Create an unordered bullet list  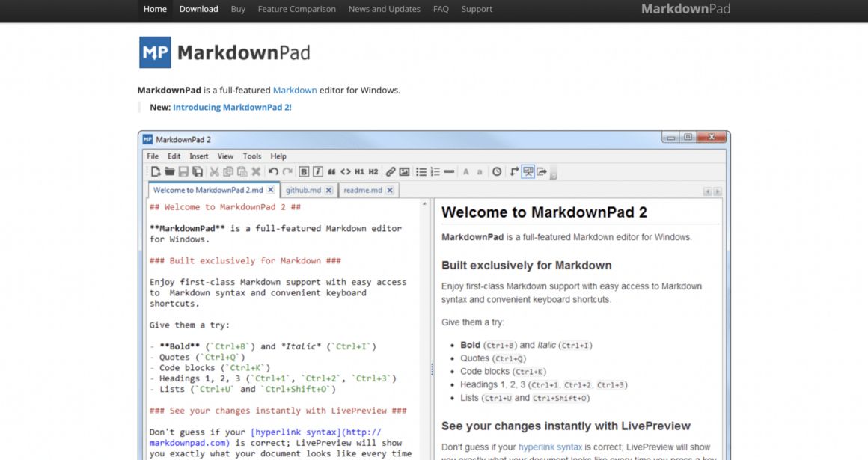tap(421, 171)
